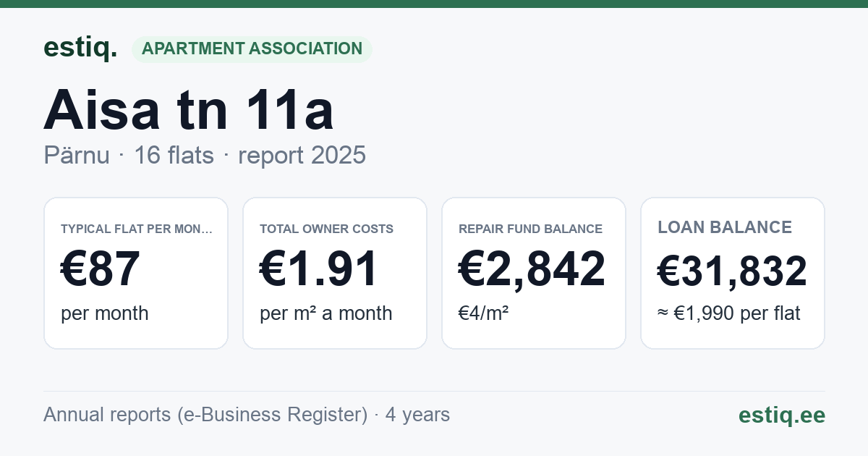The image size is (868, 456).
Task: Click the Pärnu · 16 flats · report 2025 subtitle
Action: click(x=205, y=156)
